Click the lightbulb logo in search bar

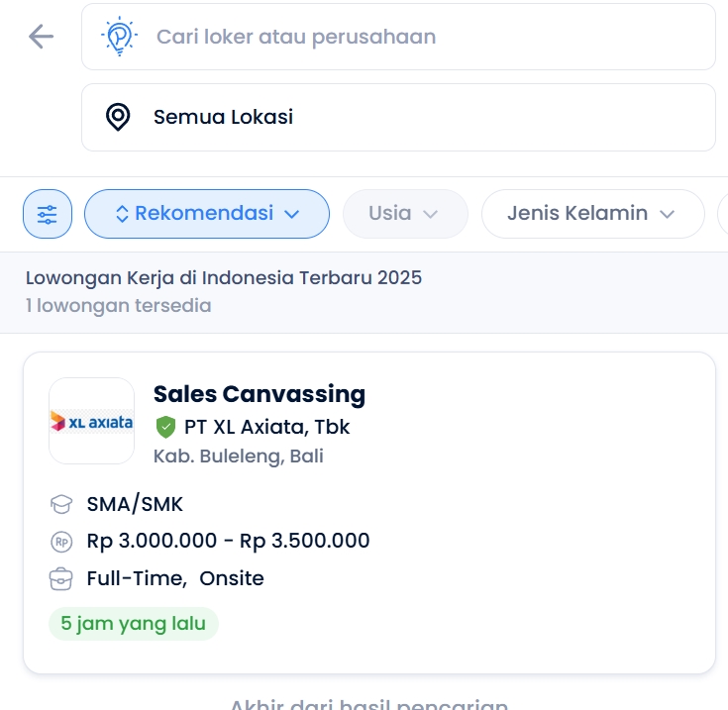point(119,37)
